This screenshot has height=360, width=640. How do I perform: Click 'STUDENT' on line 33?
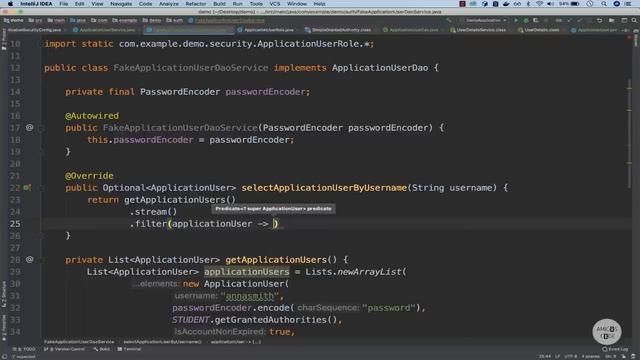[190, 320]
